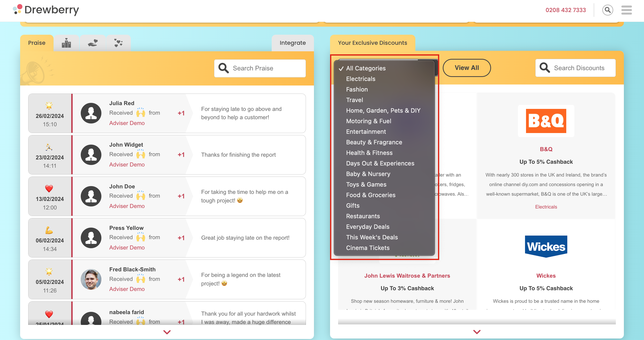644x340 pixels.
Task: Choose Home, Garden, Pets & DIY
Action: coord(384,111)
